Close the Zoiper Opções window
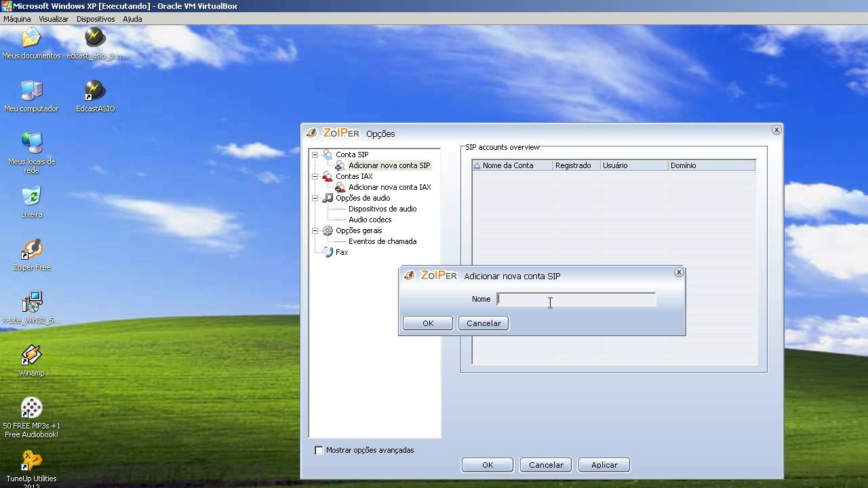This screenshot has height=488, width=868. tap(776, 129)
